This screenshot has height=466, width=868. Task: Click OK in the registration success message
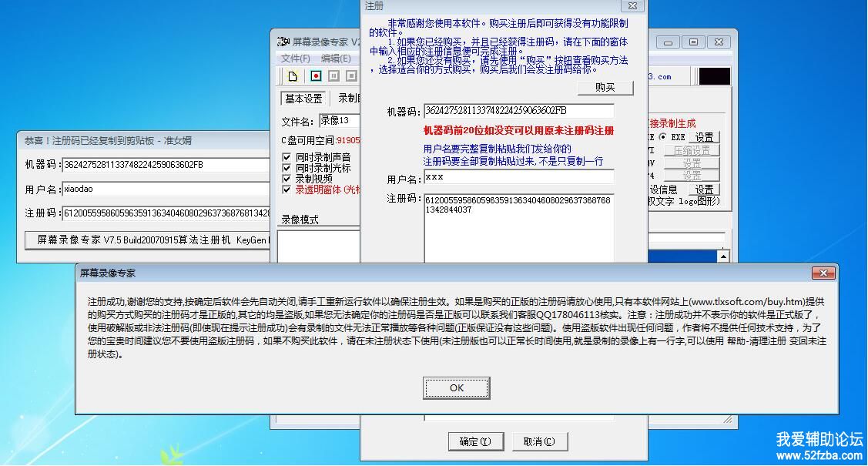[456, 388]
